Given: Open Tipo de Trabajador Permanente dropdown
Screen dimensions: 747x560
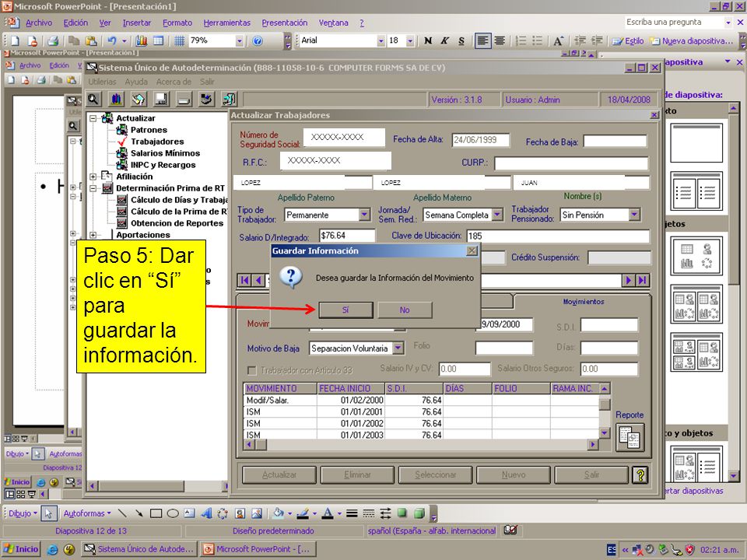Looking at the screenshot, I should point(364,215).
